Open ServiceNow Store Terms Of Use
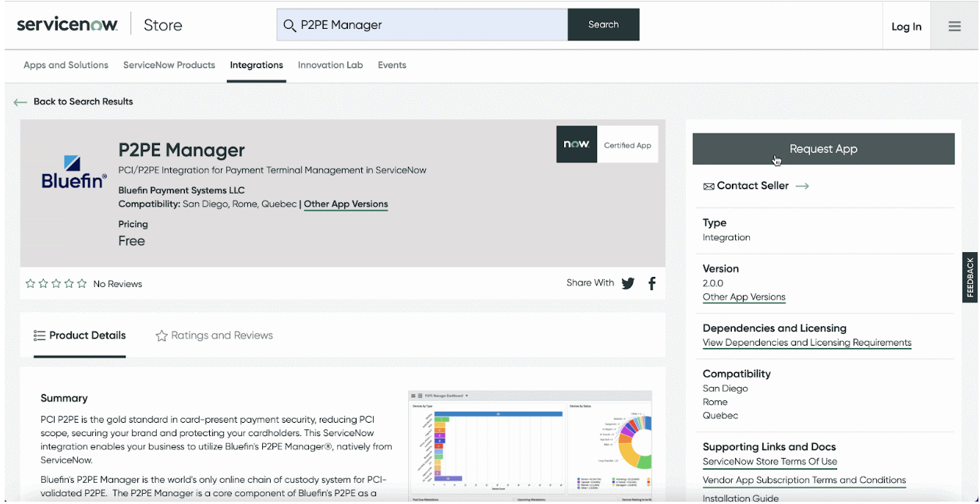Screen dimensions: 980x504 coord(770,462)
